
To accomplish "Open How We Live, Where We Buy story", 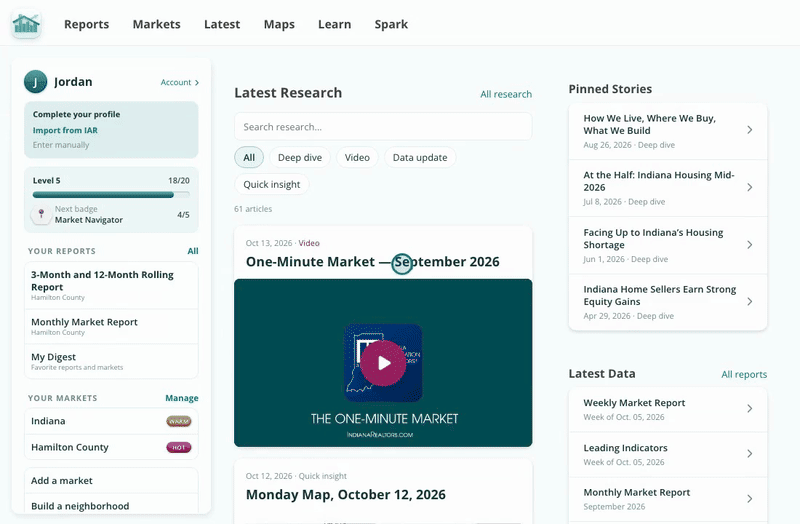I will click(x=668, y=131).
